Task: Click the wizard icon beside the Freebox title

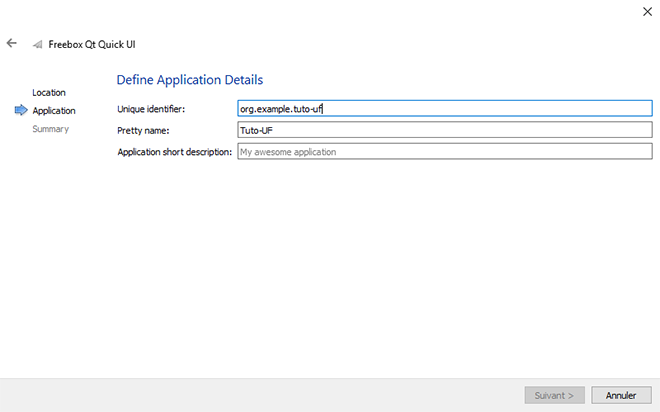Action: (38, 45)
